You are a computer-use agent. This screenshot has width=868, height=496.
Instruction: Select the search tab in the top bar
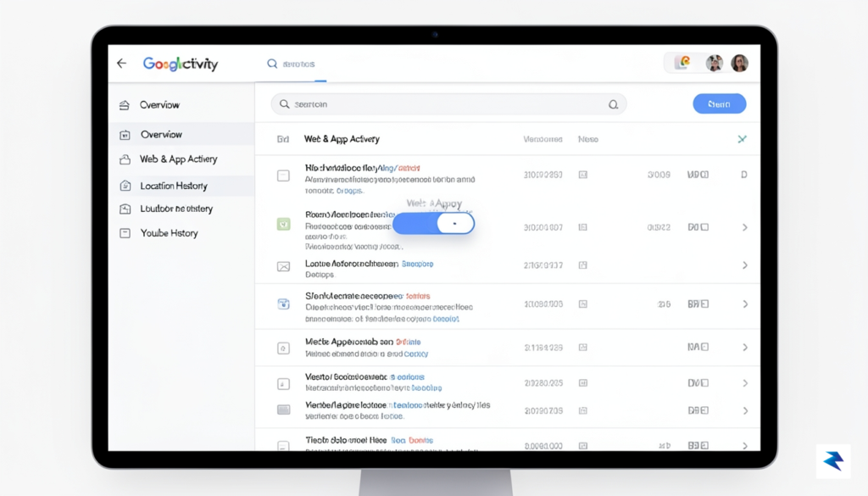click(292, 64)
